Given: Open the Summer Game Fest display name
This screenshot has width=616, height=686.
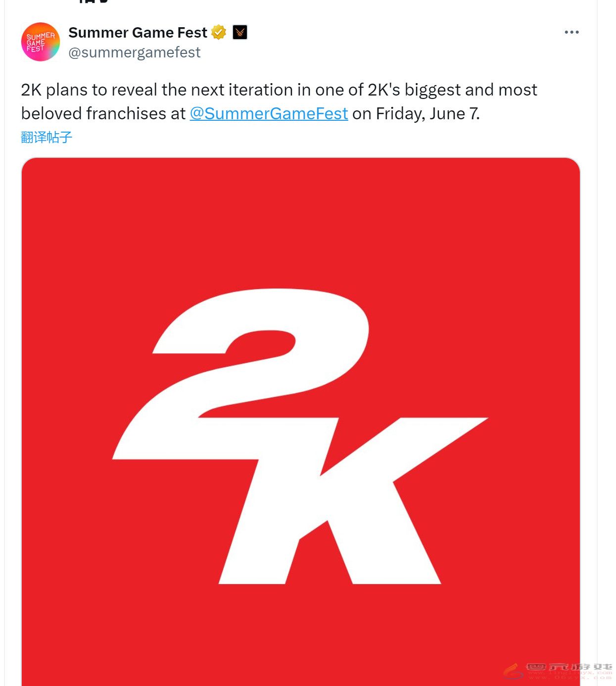Looking at the screenshot, I should (x=138, y=32).
